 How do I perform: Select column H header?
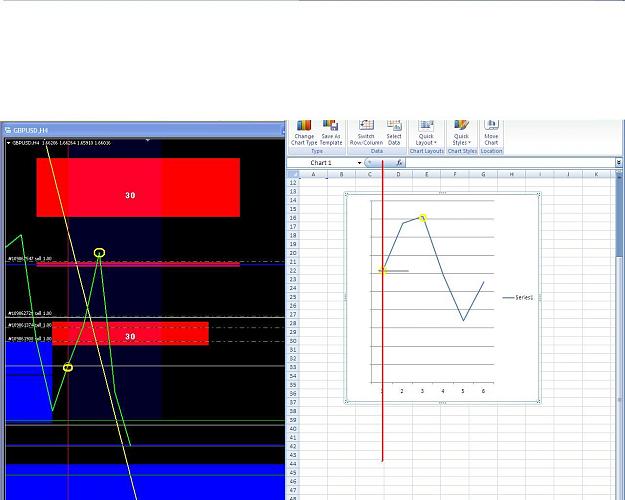pos(511,174)
